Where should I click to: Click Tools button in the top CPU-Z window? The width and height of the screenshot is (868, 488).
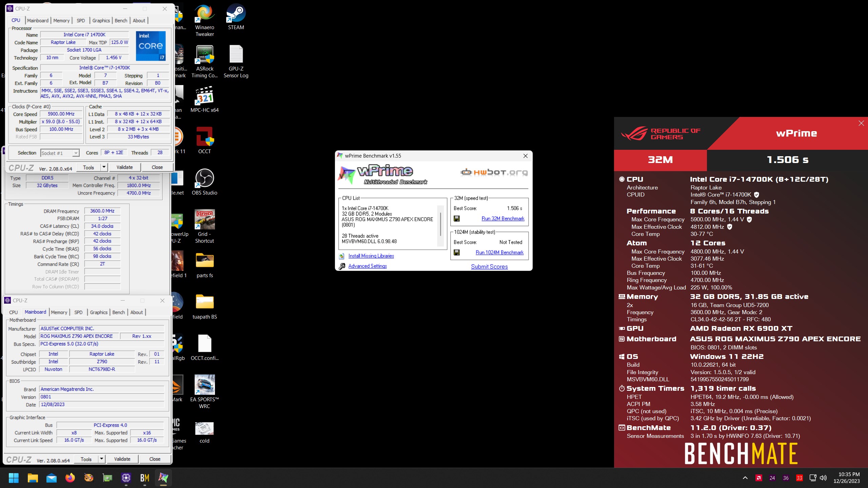(88, 167)
